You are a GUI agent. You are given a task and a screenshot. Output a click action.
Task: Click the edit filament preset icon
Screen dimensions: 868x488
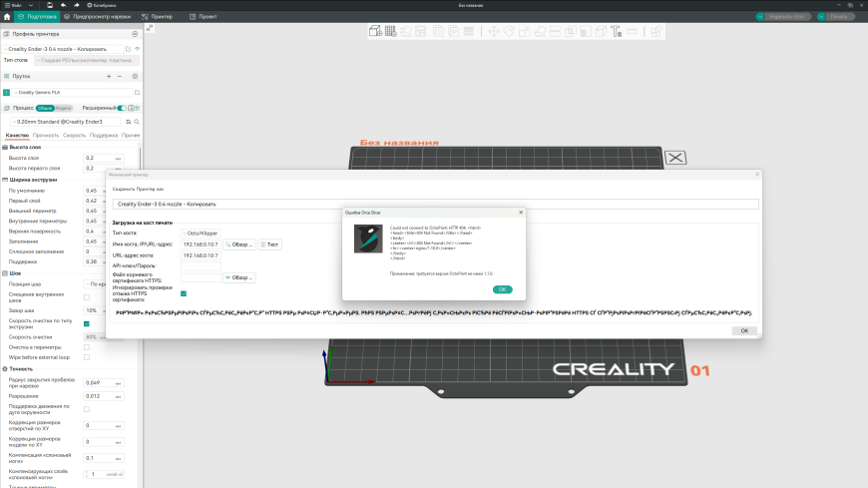click(x=138, y=93)
